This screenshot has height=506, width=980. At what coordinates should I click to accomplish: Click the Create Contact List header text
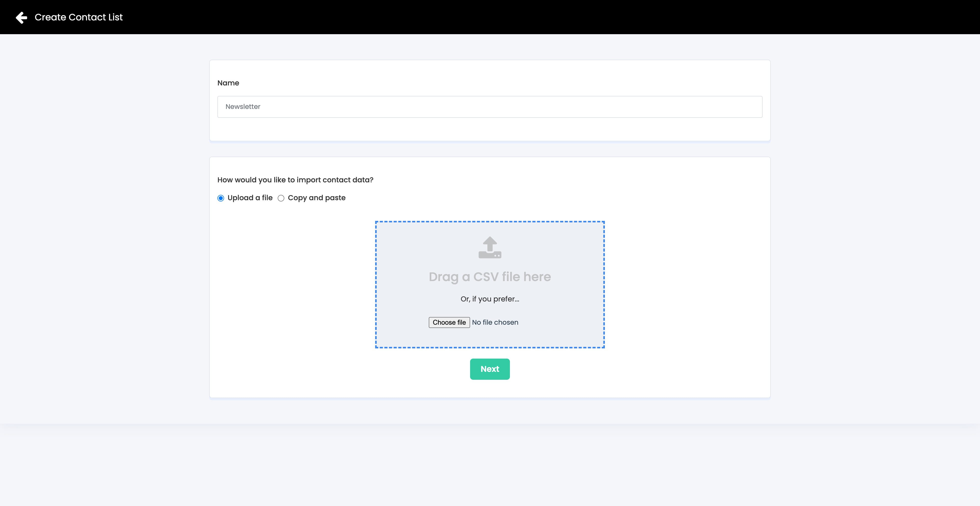(x=78, y=17)
